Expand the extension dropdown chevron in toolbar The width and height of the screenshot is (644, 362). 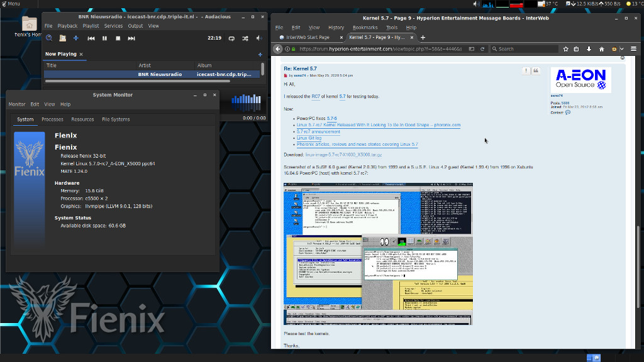coord(622,49)
